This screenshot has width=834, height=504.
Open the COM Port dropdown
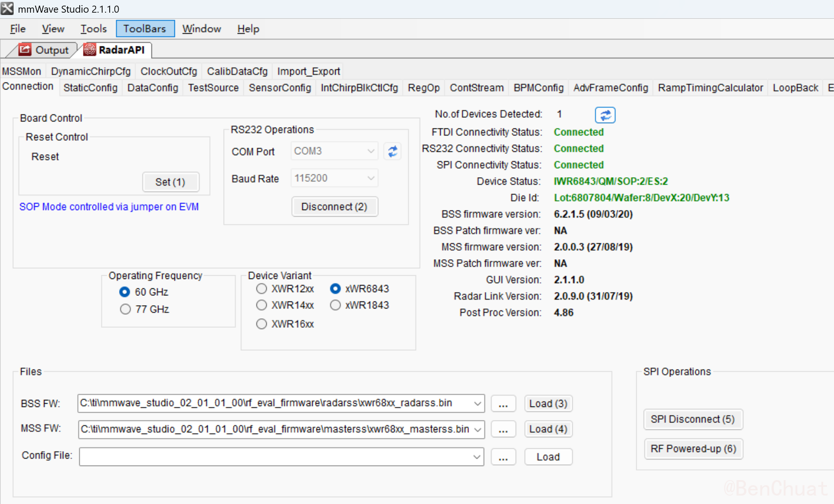tap(370, 151)
